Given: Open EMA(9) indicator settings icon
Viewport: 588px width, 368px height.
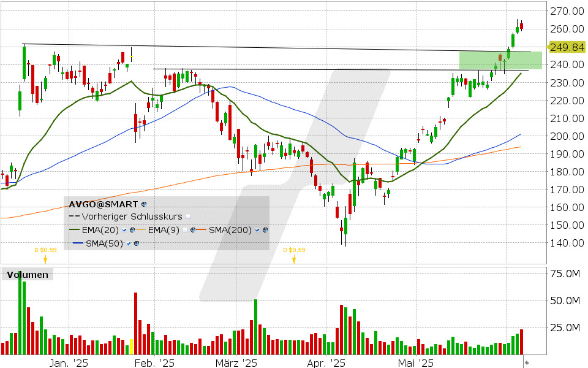Looking at the screenshot, I should click(193, 230).
